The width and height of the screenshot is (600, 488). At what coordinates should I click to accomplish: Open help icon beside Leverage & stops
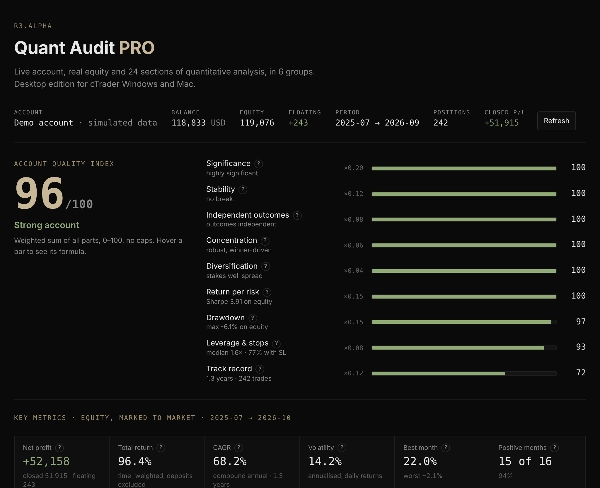(276, 343)
